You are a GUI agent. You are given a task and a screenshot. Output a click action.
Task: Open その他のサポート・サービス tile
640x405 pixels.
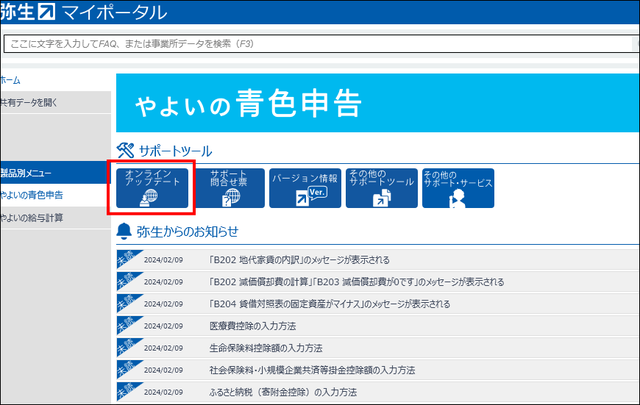coord(458,188)
